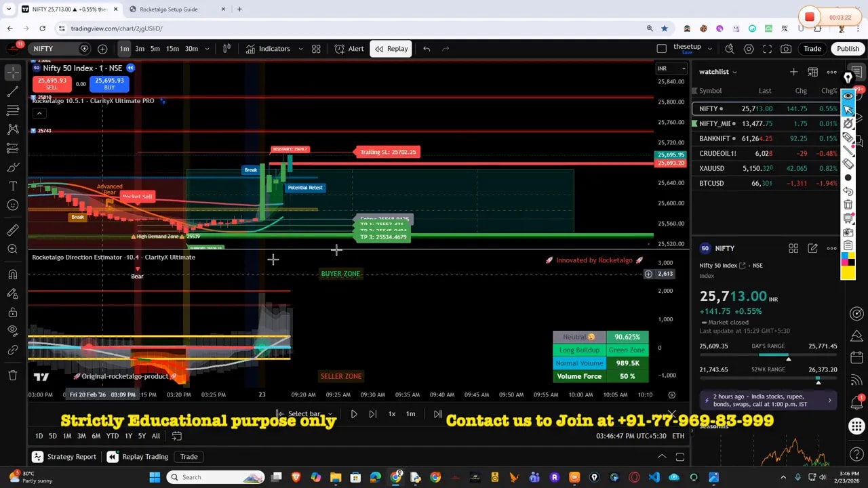This screenshot has height=488, width=868.
Task: Open the Indicators menu
Action: coord(268,49)
